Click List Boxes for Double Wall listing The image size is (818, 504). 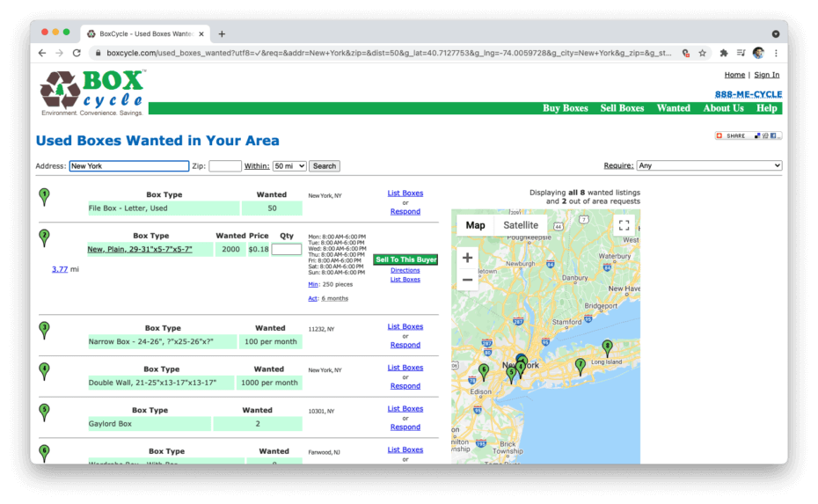pyautogui.click(x=405, y=368)
